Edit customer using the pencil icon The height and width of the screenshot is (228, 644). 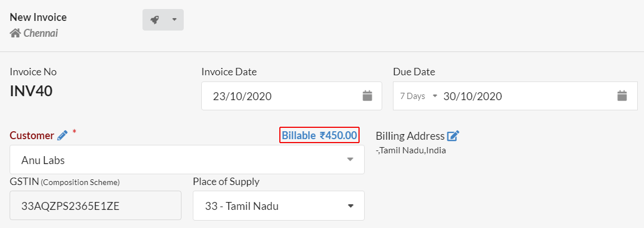[x=62, y=135]
